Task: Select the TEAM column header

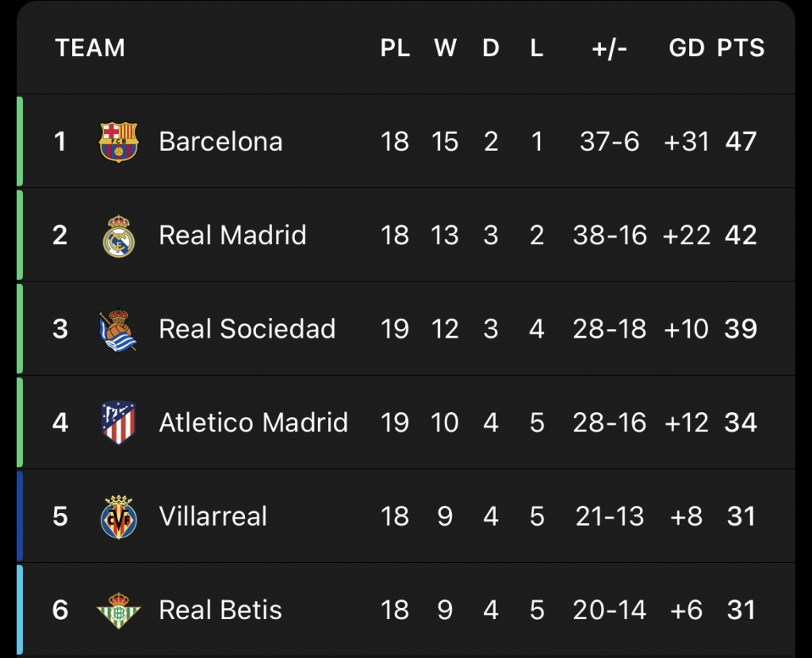Action: pyautogui.click(x=90, y=48)
